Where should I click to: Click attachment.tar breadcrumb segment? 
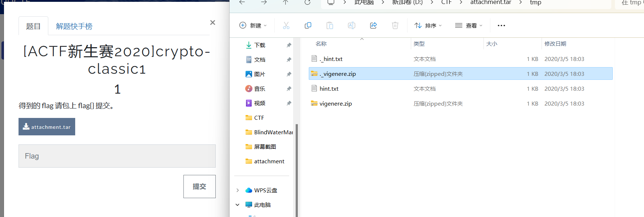click(491, 2)
